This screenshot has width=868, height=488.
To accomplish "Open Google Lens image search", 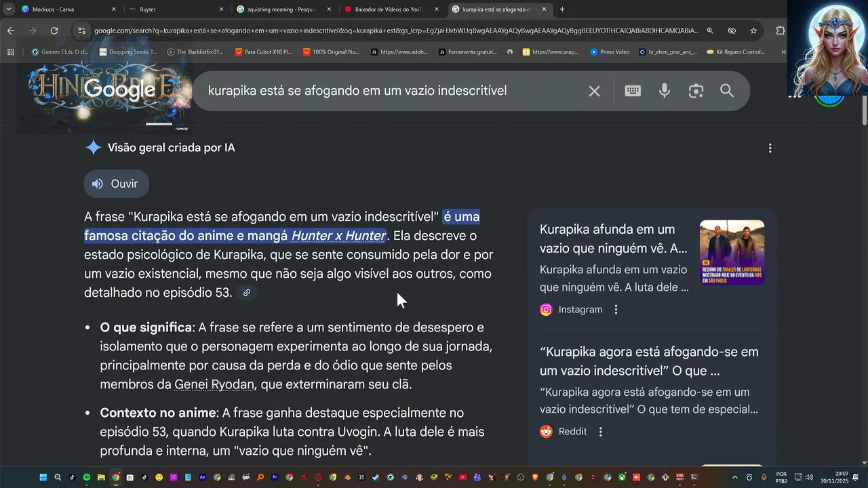I will [696, 91].
